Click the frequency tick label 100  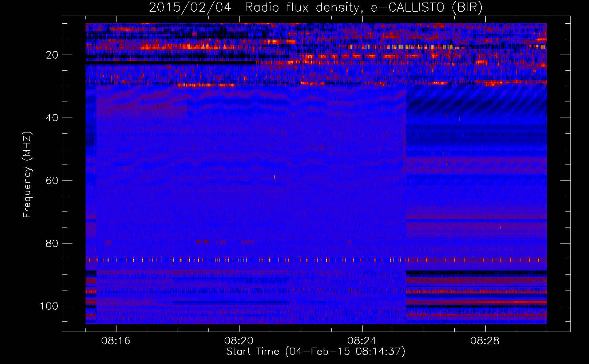(49, 306)
